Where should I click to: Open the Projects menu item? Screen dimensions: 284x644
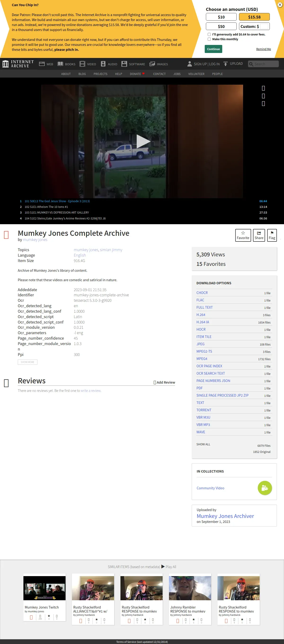(100, 74)
